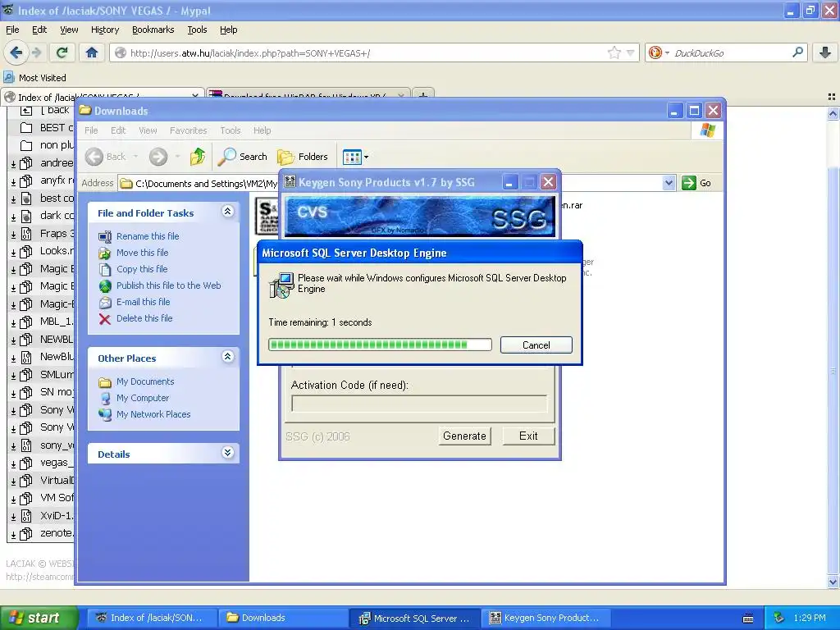This screenshot has width=840, height=630.
Task: Click Go next to the address bar
Action: pyautogui.click(x=696, y=183)
